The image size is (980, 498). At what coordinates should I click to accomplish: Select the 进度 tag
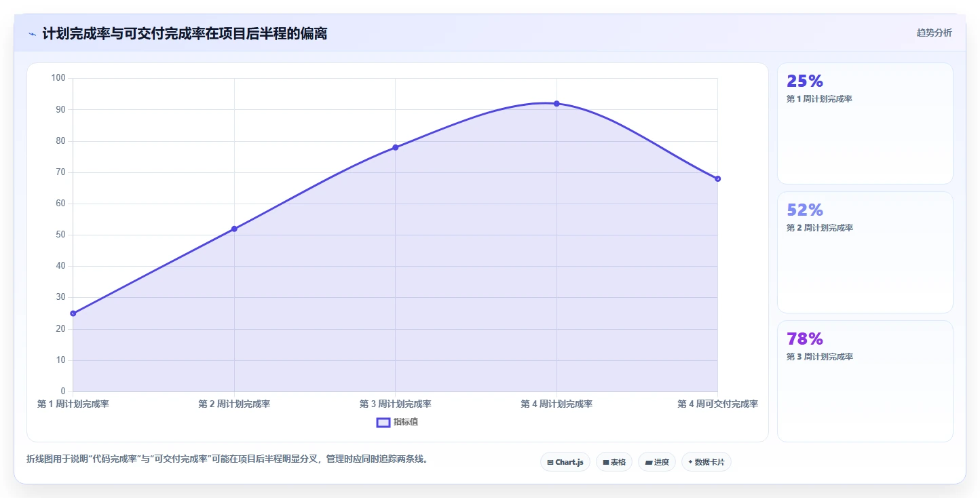(x=657, y=462)
